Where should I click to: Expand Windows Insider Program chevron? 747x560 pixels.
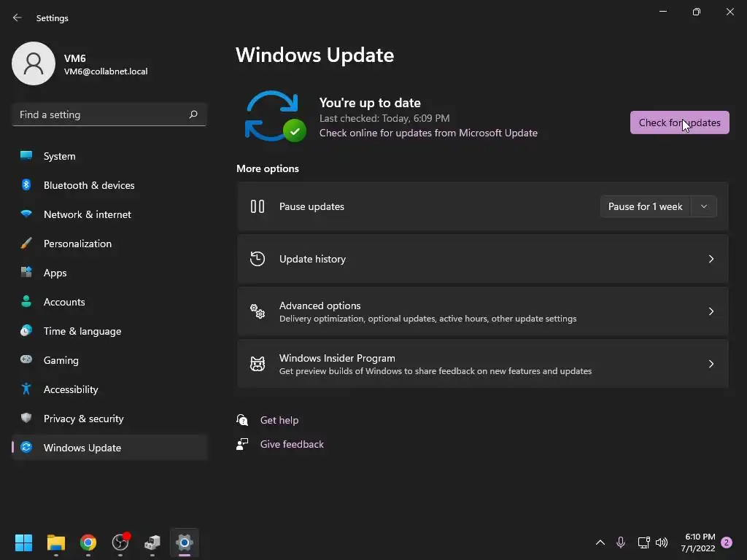tap(711, 364)
